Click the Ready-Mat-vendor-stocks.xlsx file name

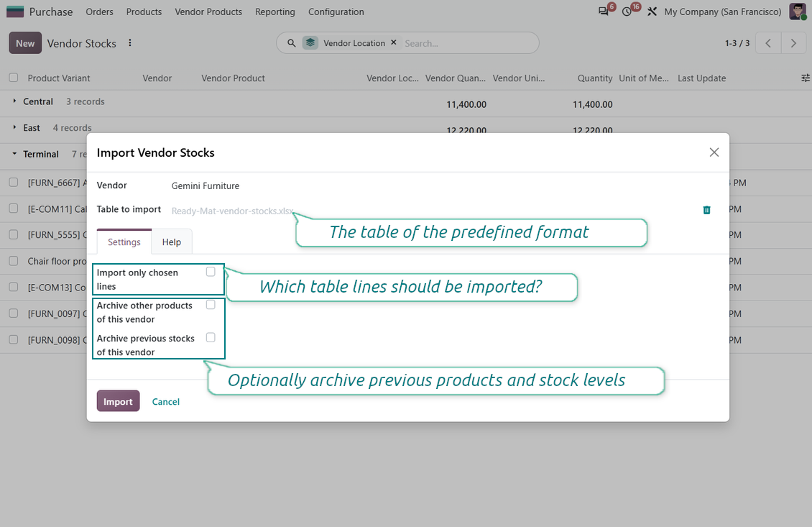click(232, 211)
